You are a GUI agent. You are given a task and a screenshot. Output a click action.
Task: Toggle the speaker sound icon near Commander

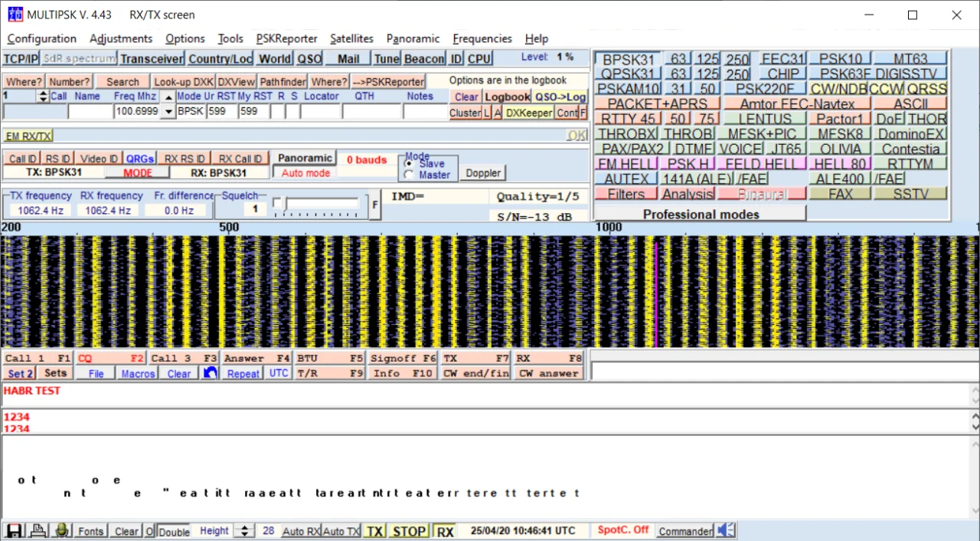pos(726,530)
